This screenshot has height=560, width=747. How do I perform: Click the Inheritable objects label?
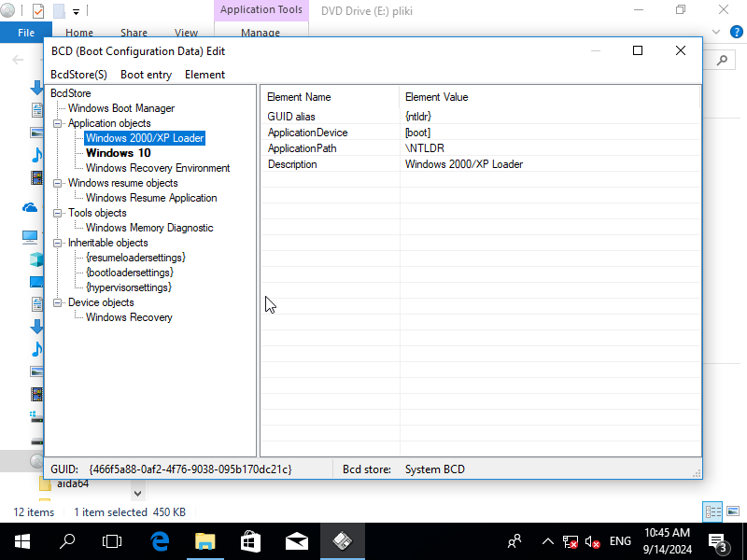pyautogui.click(x=107, y=243)
